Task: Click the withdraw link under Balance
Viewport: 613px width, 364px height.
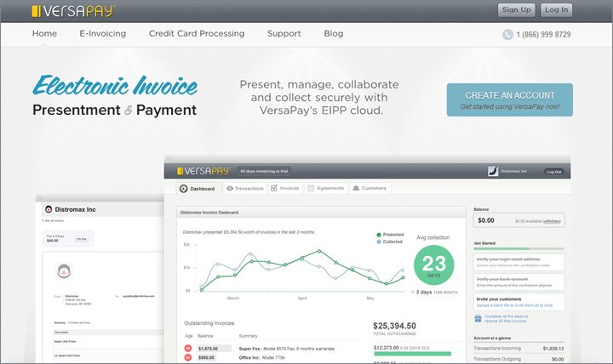Action: tap(552, 221)
